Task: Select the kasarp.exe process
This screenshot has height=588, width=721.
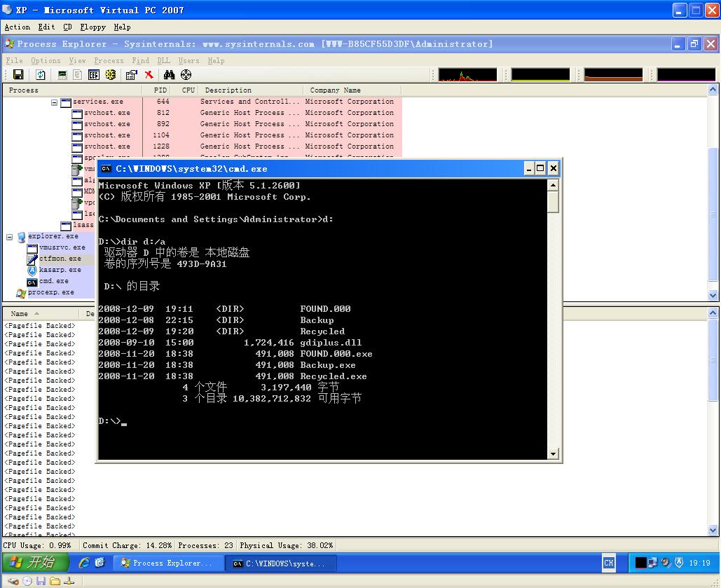Action: pyautogui.click(x=60, y=270)
